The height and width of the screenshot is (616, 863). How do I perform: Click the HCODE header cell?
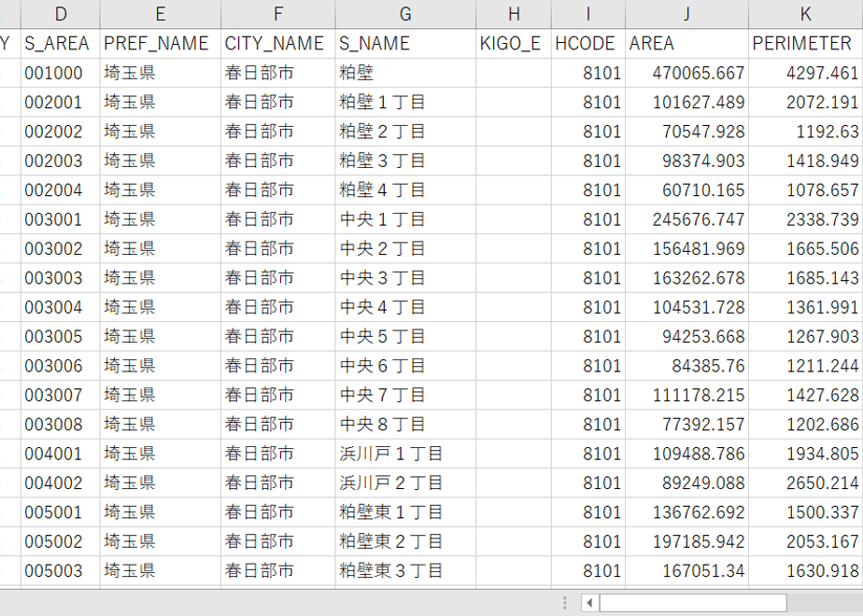588,44
